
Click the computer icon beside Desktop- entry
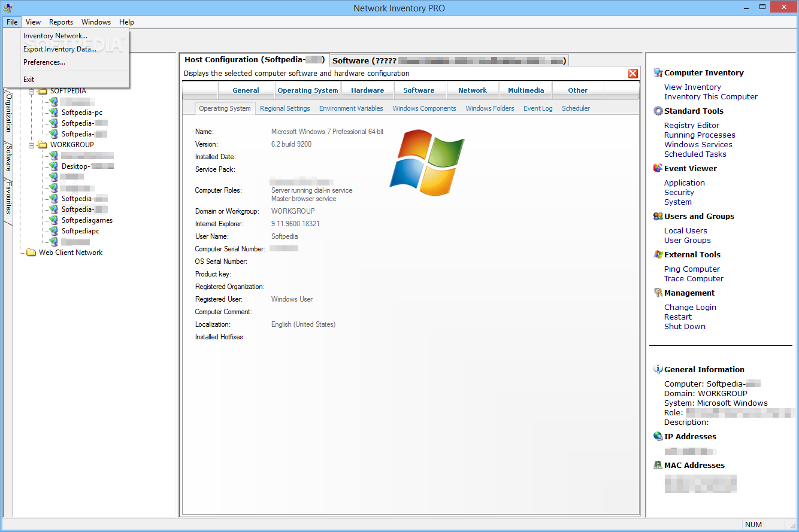tap(53, 166)
